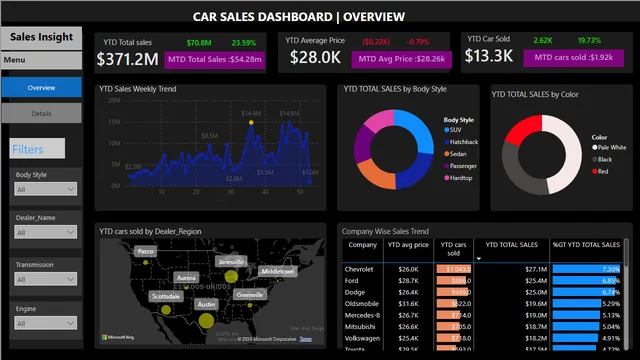
Task: Expand the Transmission filter dropdown
Action: tap(46, 279)
